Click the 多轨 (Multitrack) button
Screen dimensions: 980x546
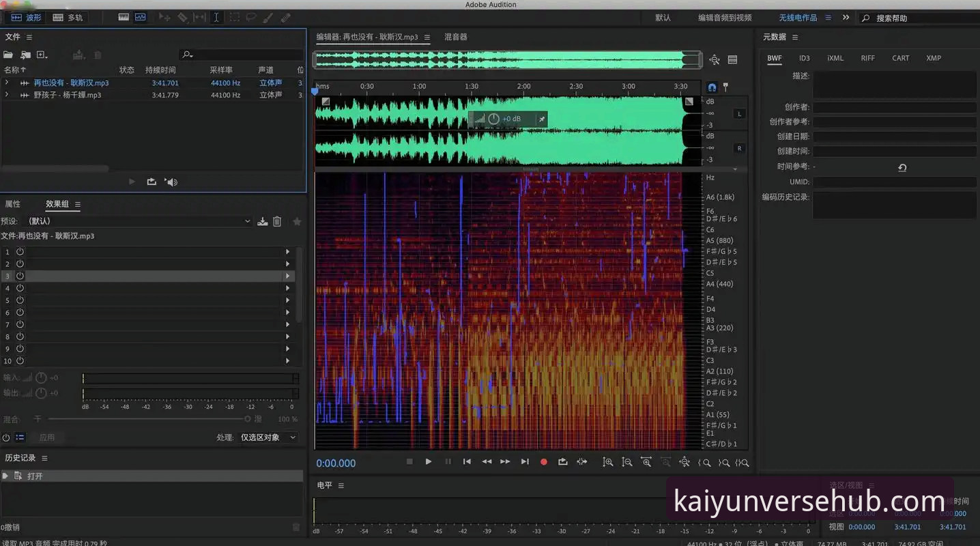(68, 17)
